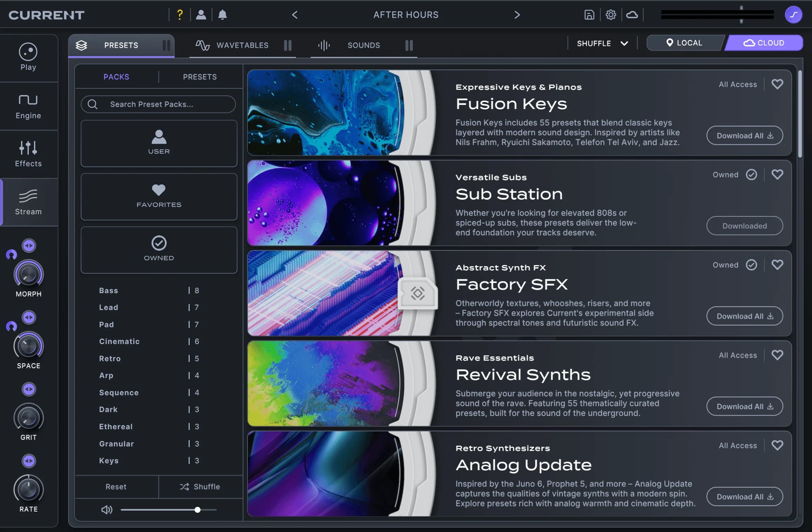Open the Engine section icon
Image resolution: width=812 pixels, height=532 pixels.
coord(28,100)
